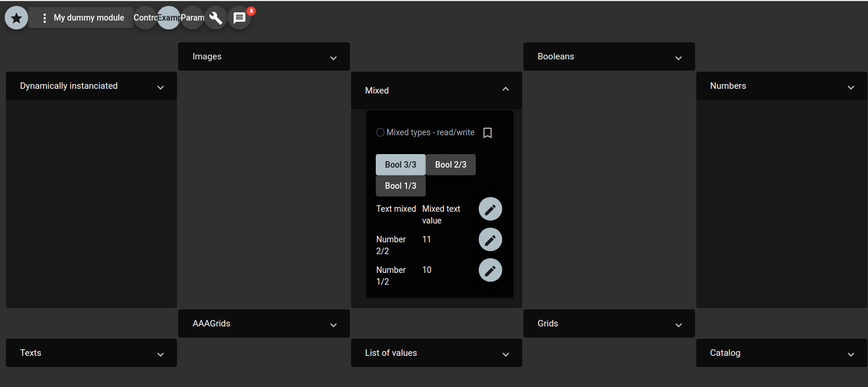Image resolution: width=868 pixels, height=387 pixels.
Task: Click the List of values panel title
Action: tap(391, 353)
